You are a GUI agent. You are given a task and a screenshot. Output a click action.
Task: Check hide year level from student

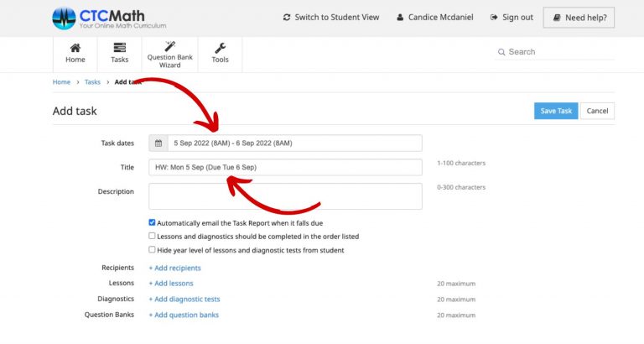tap(152, 250)
